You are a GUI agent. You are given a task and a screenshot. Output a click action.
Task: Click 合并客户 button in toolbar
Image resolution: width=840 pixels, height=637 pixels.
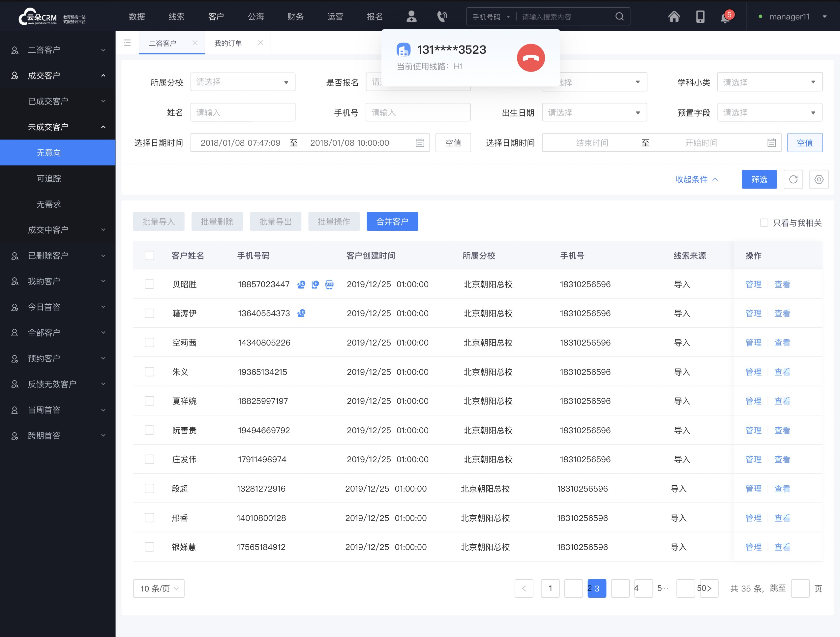coord(393,221)
